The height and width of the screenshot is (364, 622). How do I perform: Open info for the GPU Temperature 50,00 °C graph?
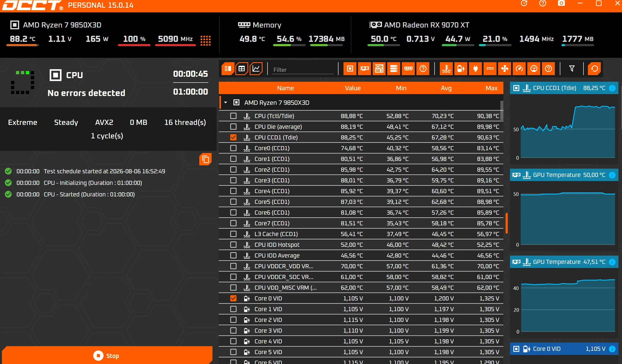pyautogui.click(x=612, y=175)
